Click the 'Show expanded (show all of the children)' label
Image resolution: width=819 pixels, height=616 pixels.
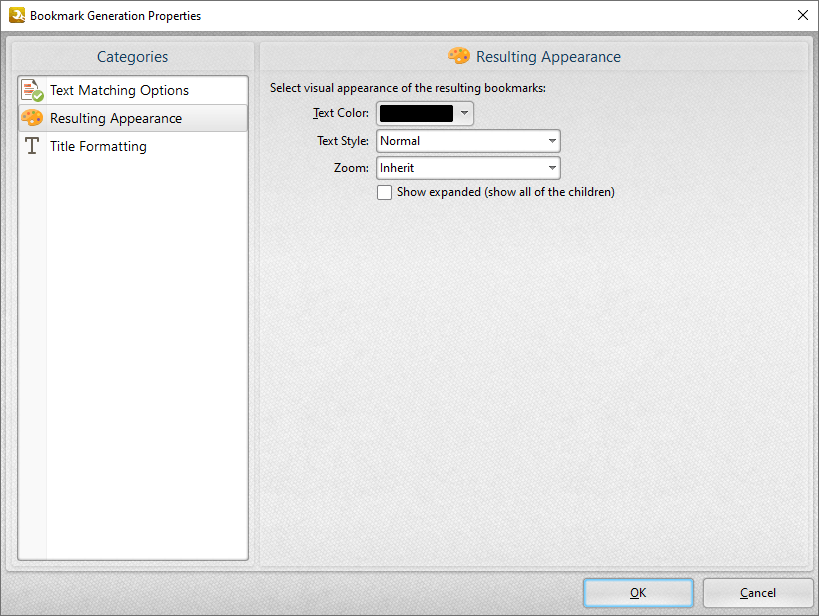[x=505, y=192]
